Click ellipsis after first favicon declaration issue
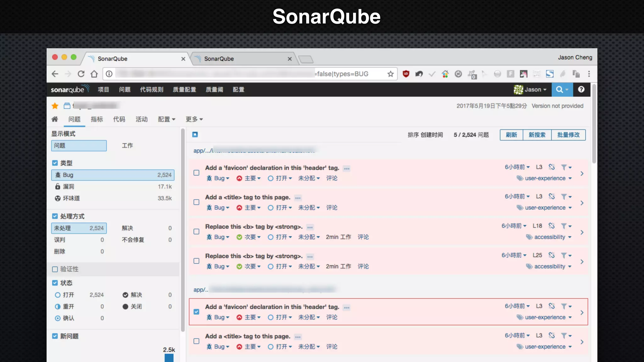The width and height of the screenshot is (644, 362). click(347, 168)
